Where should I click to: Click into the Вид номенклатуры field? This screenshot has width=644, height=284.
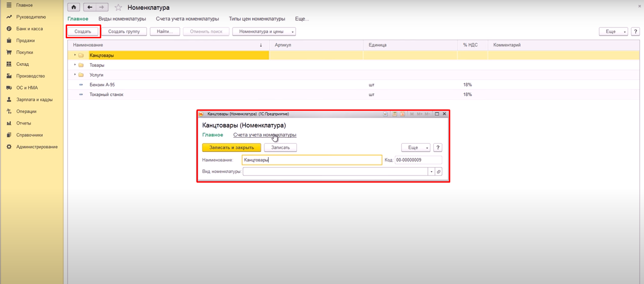(335, 172)
